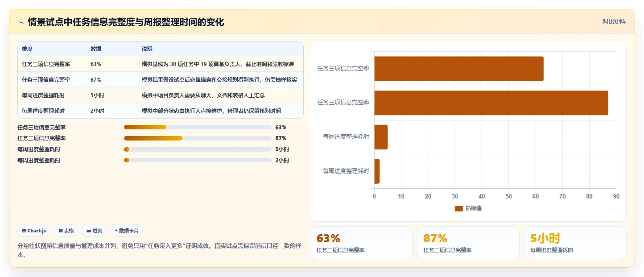Click the chart bar of value 5
The height and width of the screenshot is (277, 644).
pyautogui.click(x=381, y=137)
